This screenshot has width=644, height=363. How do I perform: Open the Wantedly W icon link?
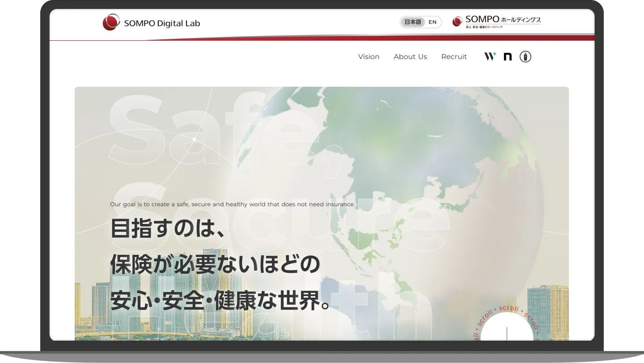point(490,56)
